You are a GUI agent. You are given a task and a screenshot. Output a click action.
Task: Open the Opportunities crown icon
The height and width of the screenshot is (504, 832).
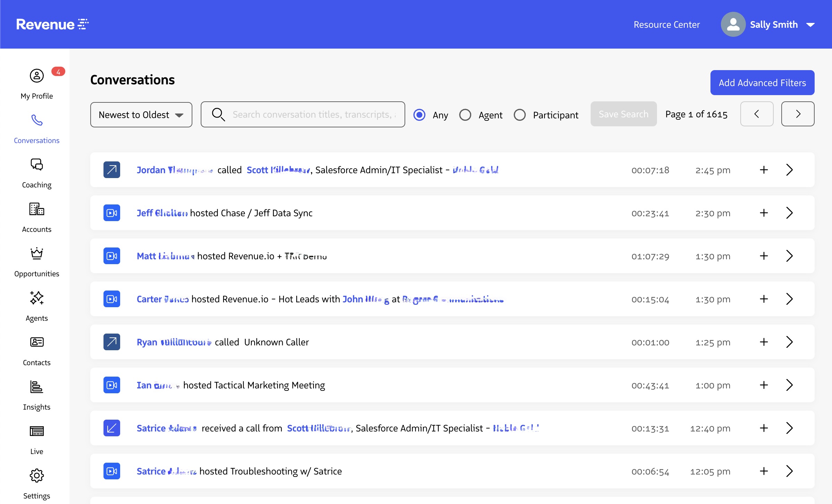(37, 253)
